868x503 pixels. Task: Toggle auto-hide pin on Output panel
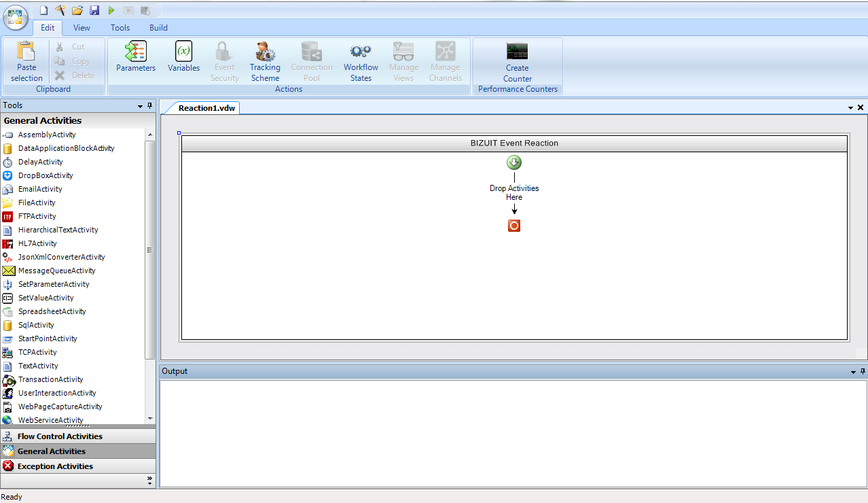[863, 371]
